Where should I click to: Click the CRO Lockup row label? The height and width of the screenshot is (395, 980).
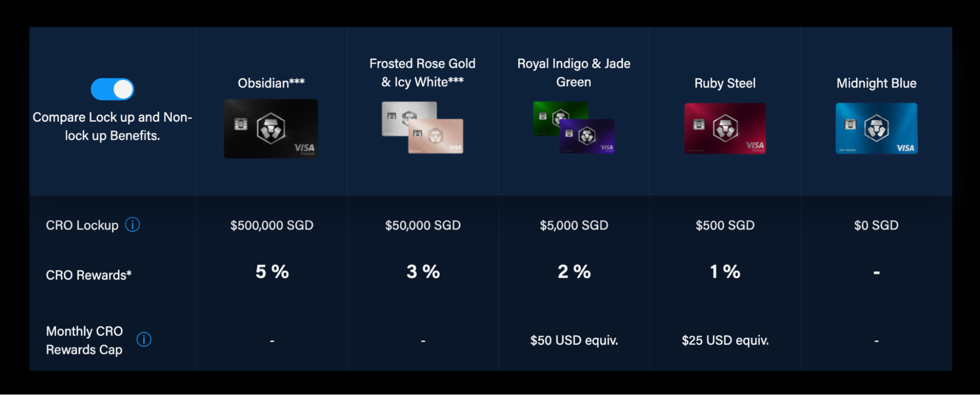tap(82, 225)
